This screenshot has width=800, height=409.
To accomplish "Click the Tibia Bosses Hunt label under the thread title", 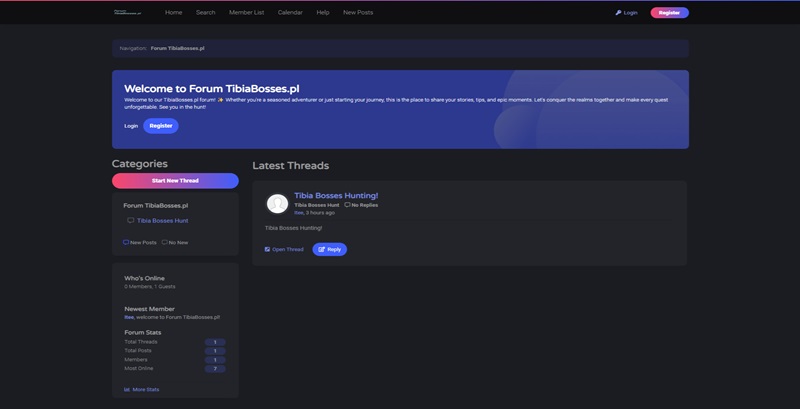I will click(x=317, y=205).
